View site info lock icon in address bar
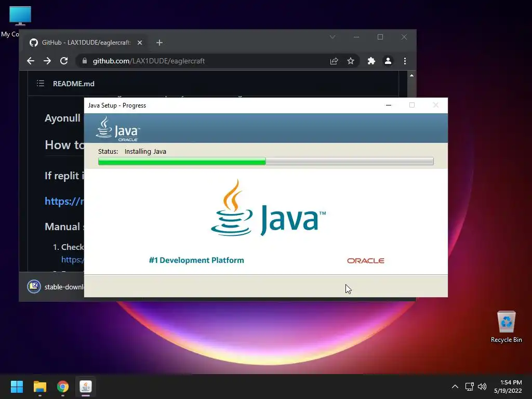The width and height of the screenshot is (532, 399). click(85, 61)
